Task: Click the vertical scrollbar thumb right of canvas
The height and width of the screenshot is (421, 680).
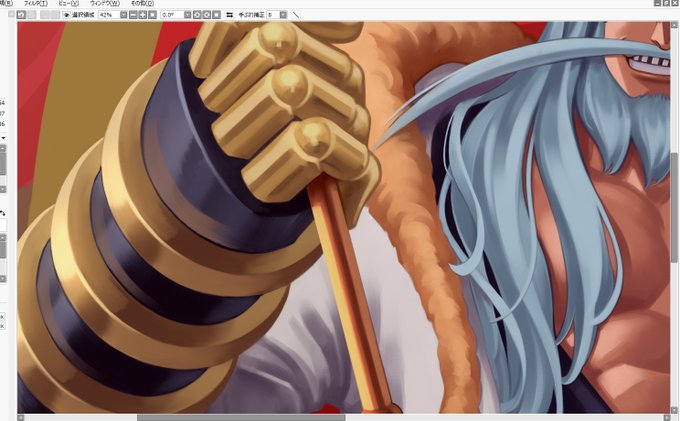Action: pyautogui.click(x=674, y=207)
